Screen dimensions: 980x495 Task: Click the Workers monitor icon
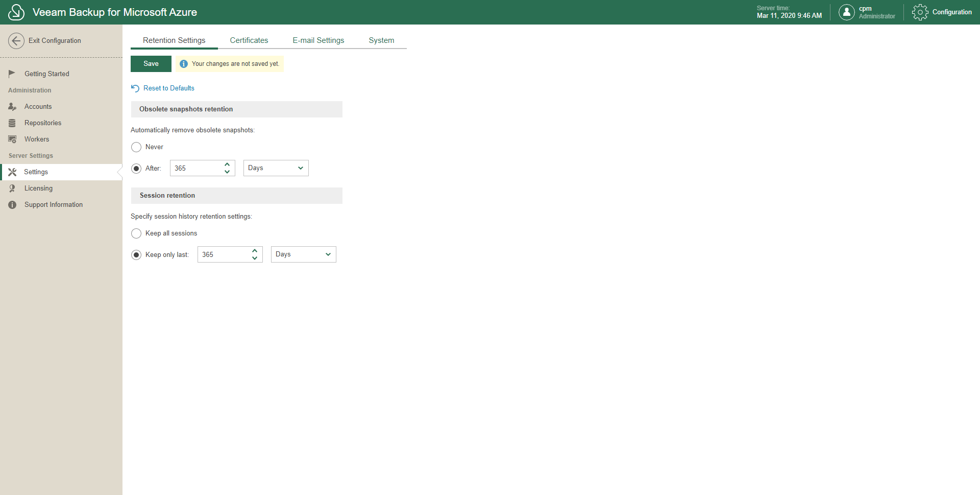[x=12, y=139]
